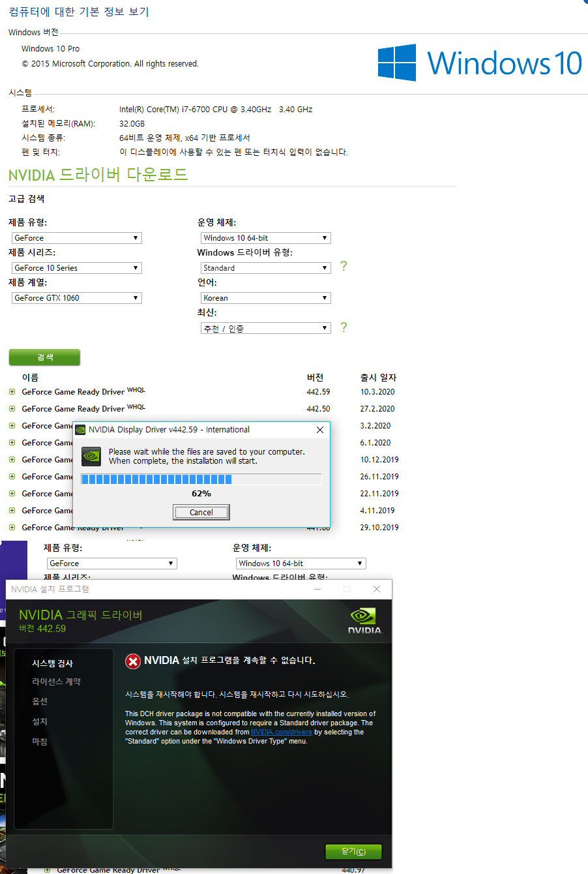This screenshot has width=588, height=874.
Task: Open the GeForce 10 Series dropdown
Action: [x=76, y=267]
